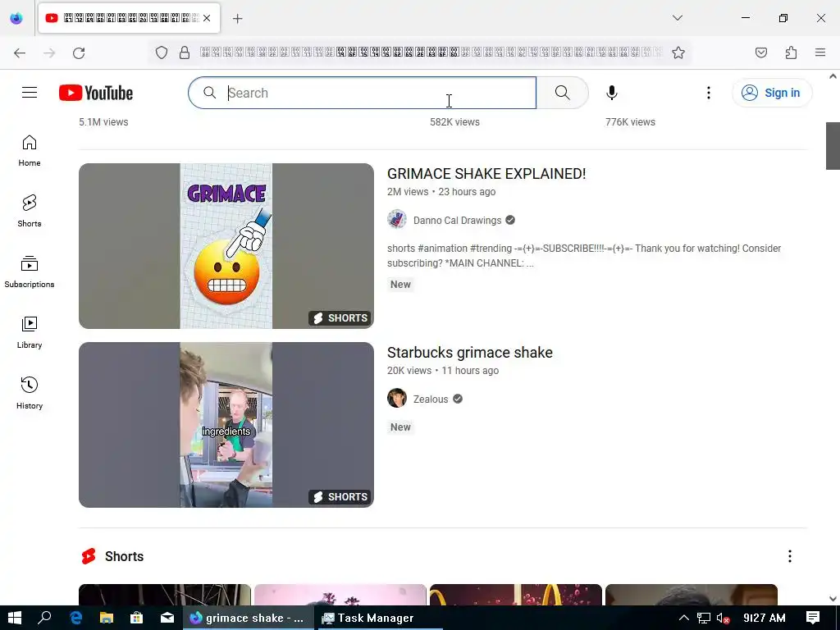Close the YouTube browser tab
The width and height of the screenshot is (840, 630).
(207, 18)
